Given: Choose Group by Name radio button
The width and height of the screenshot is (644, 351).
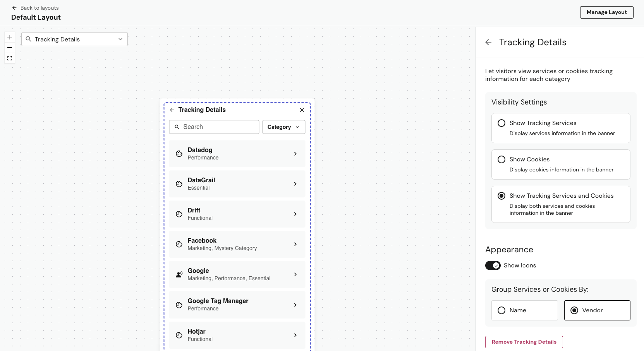Looking at the screenshot, I should click(501, 310).
